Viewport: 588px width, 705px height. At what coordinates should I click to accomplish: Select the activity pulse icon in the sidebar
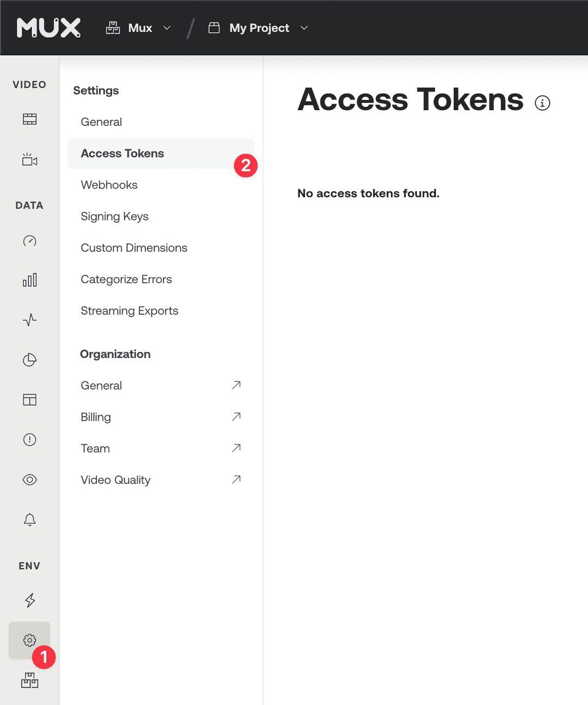[x=29, y=320]
